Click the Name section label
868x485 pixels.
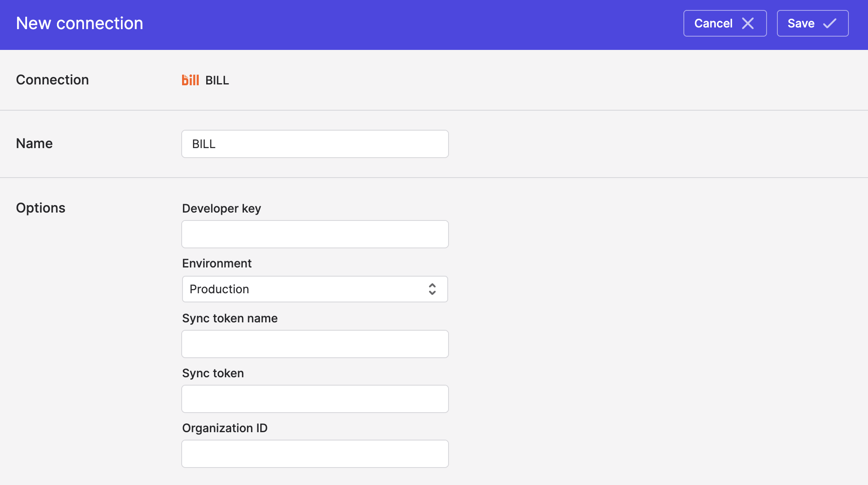point(35,144)
